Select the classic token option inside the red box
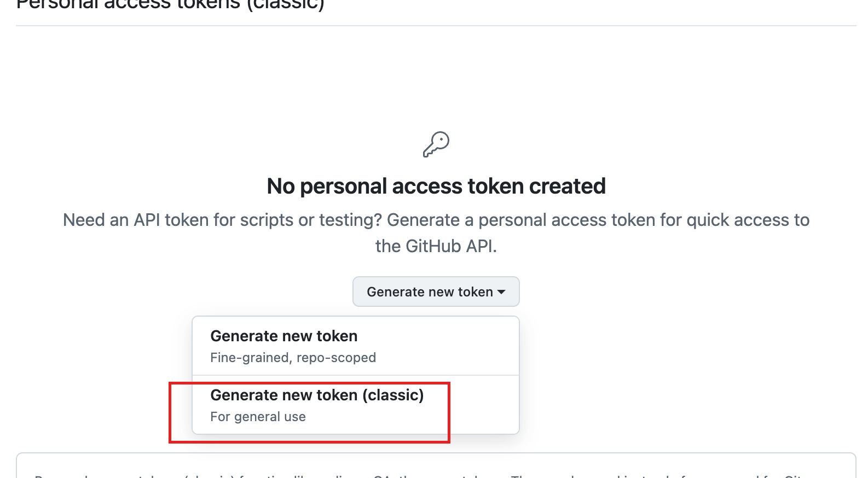Screen dimensions: 868x478 point(317,405)
